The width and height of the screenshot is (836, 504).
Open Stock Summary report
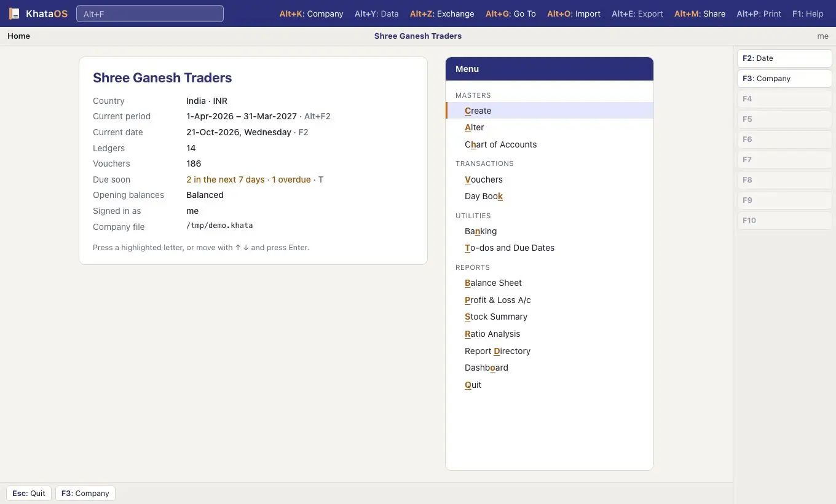coord(550,317)
